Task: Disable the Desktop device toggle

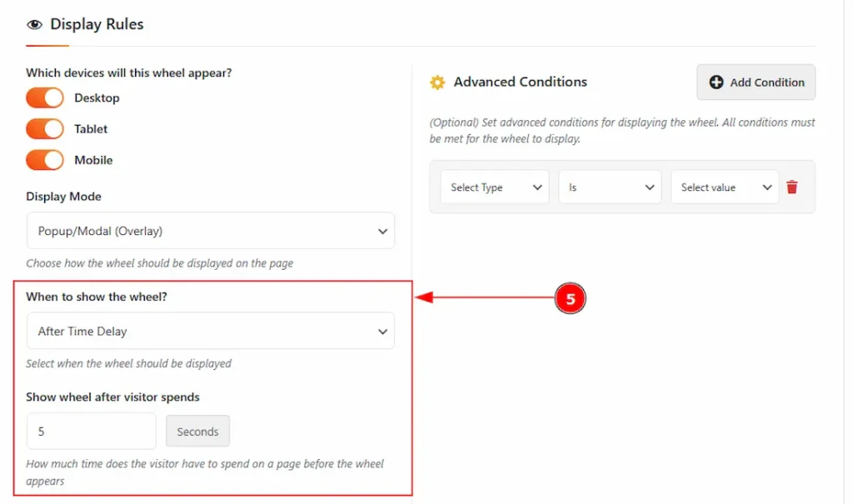Action: coord(45,98)
